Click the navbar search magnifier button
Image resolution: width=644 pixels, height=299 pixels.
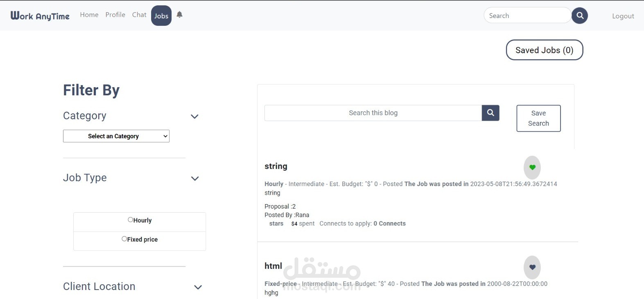tap(580, 16)
